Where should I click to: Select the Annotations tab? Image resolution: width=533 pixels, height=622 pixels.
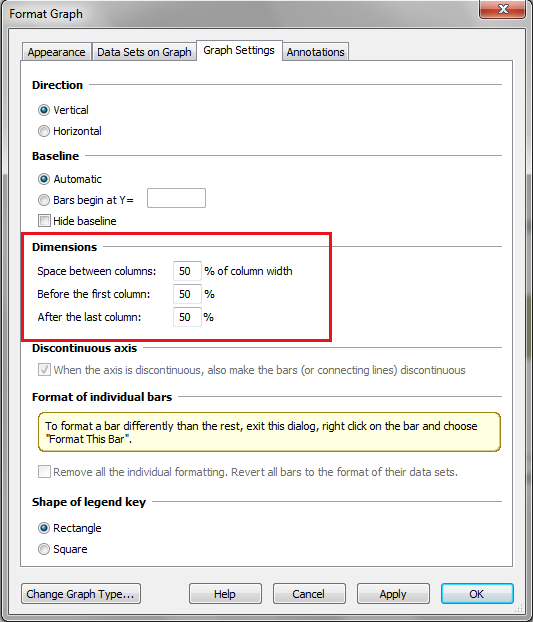(316, 52)
